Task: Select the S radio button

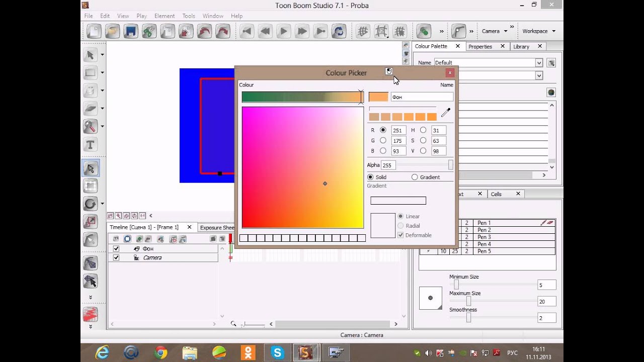Action: point(423,141)
